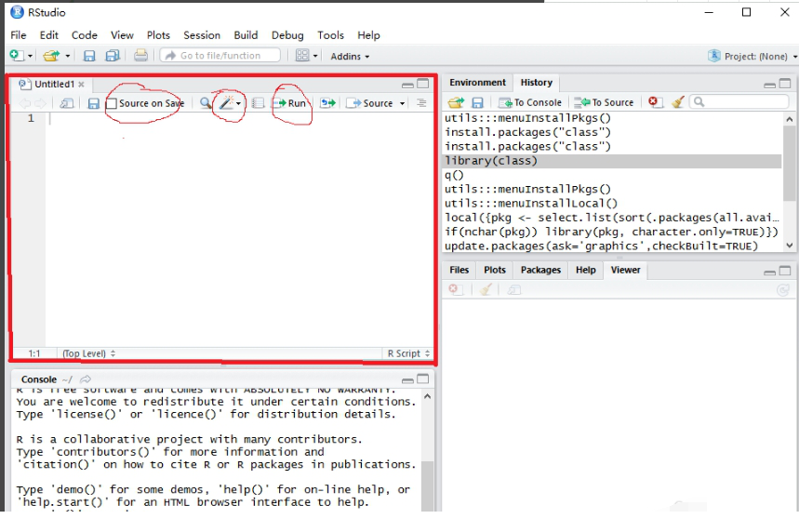
Task: Save current document from main toolbar
Action: (x=89, y=56)
